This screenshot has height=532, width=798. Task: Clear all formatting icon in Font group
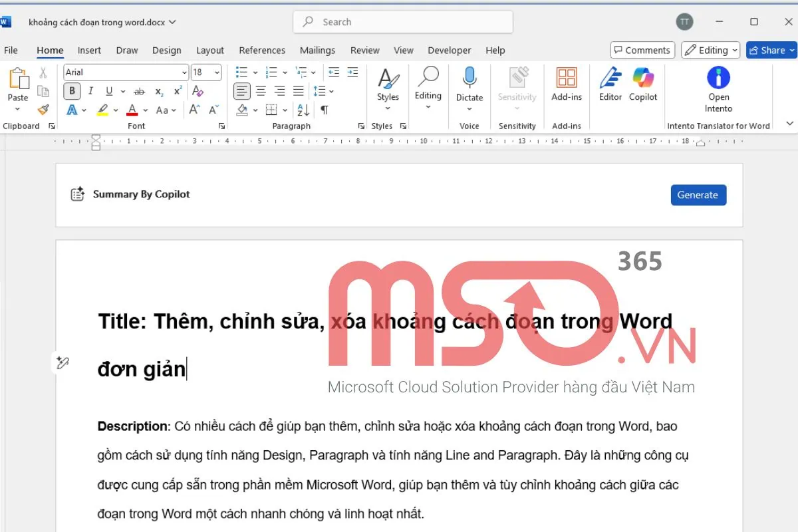(x=198, y=91)
